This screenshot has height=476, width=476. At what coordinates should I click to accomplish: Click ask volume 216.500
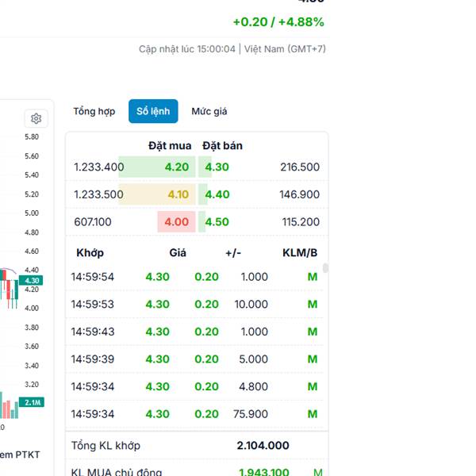tap(300, 167)
